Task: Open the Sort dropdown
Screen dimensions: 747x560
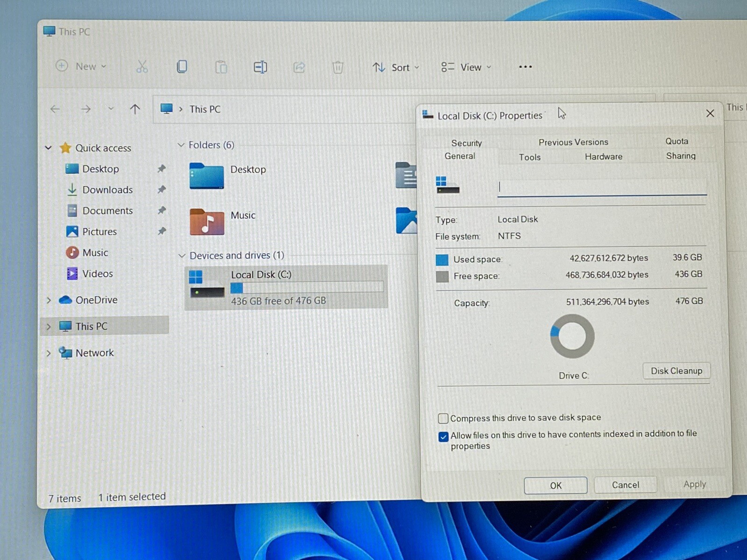Action: tap(395, 68)
